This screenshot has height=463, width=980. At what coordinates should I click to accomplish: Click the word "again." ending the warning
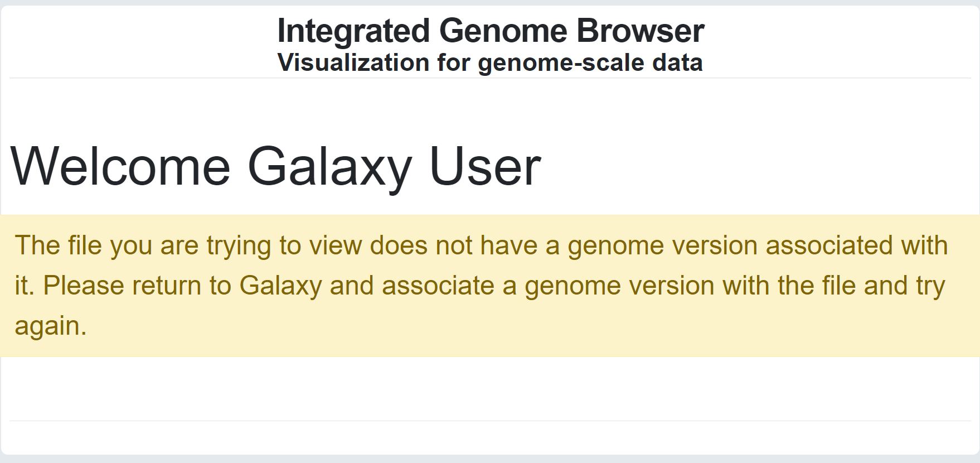[x=51, y=326]
